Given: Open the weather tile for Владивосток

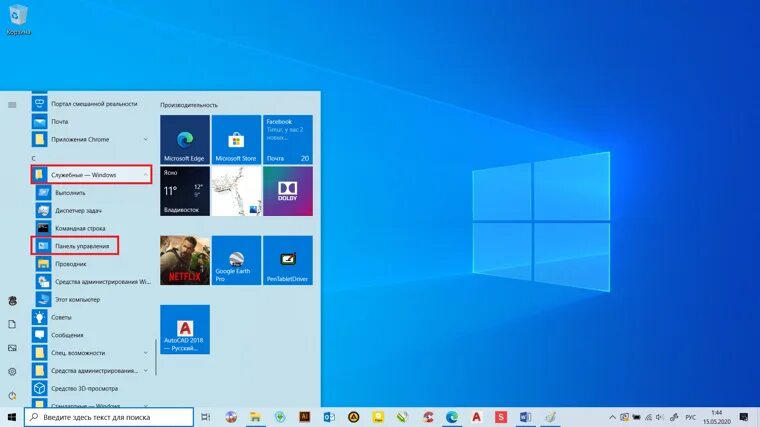Looking at the screenshot, I should point(185,191).
